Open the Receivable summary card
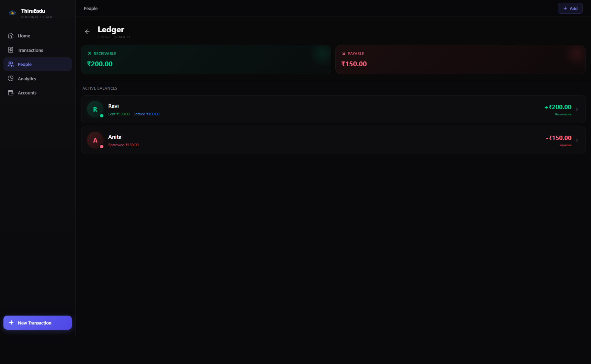The width and height of the screenshot is (591, 364). click(206, 59)
